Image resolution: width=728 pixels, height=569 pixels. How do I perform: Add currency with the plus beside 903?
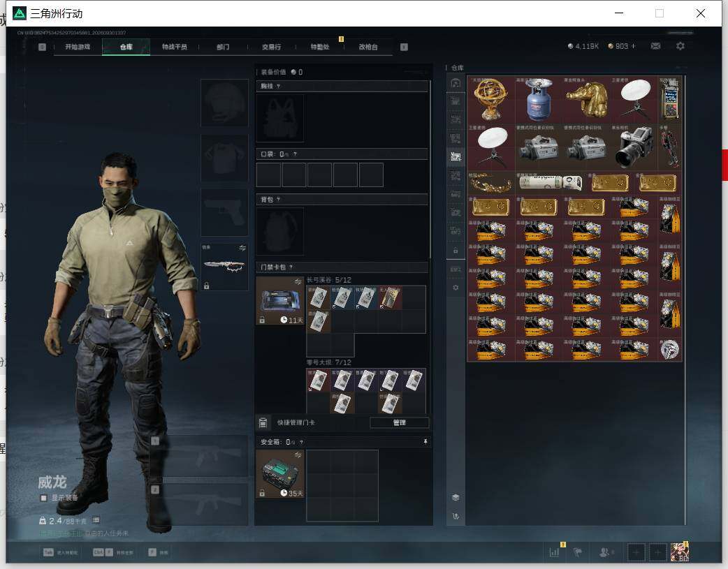(633, 46)
